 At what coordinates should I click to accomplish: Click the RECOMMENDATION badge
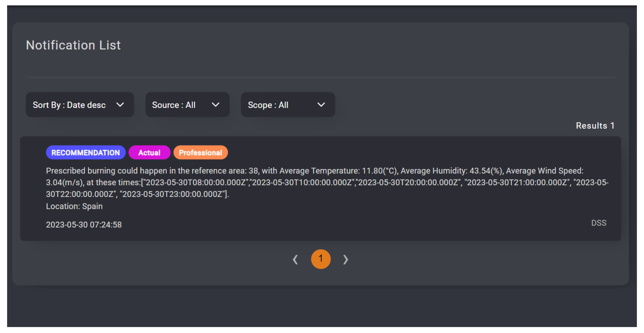tap(86, 152)
